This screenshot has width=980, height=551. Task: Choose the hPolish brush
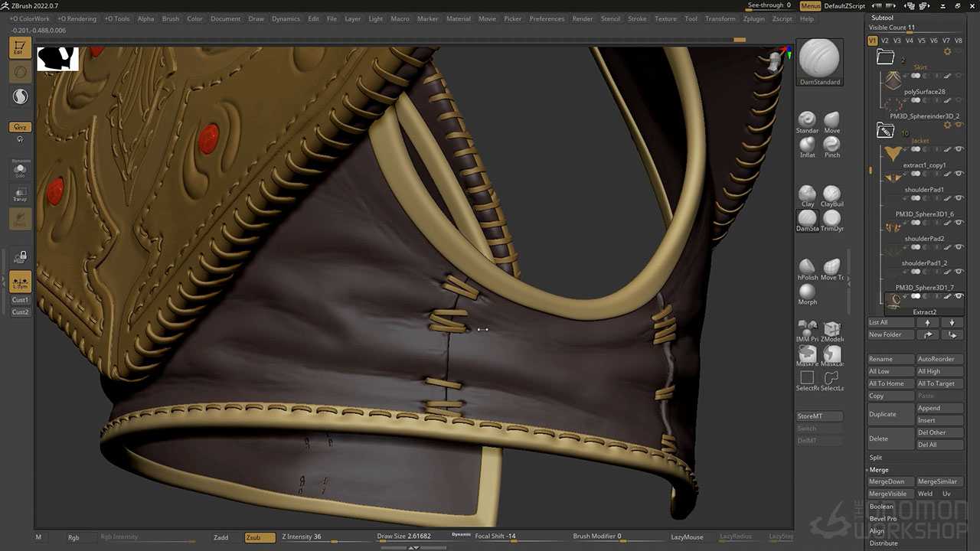(x=807, y=267)
